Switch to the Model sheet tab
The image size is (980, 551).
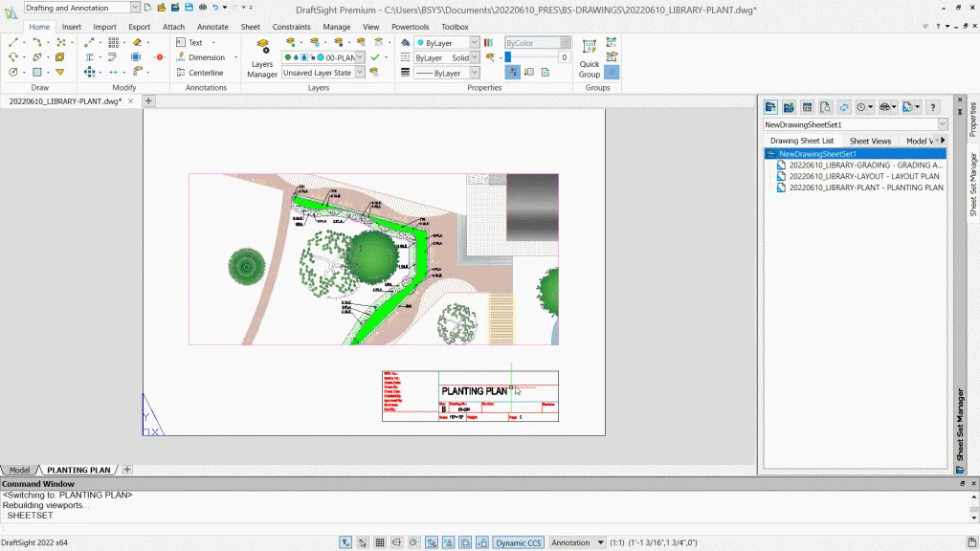pyautogui.click(x=19, y=470)
